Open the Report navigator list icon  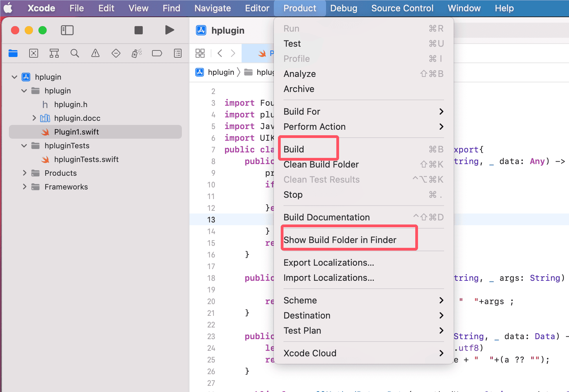(178, 53)
